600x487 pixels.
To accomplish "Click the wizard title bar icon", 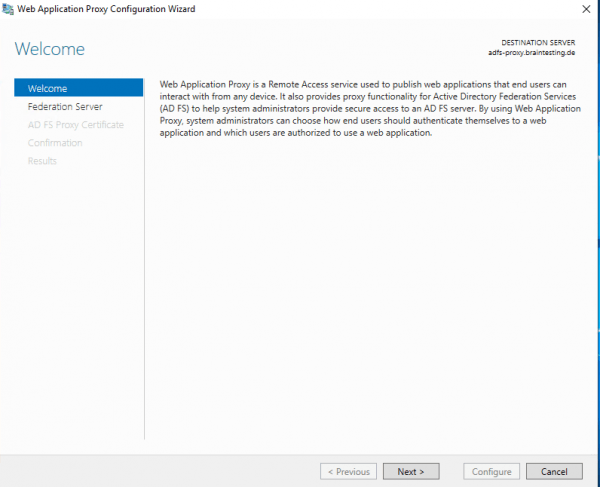I will [x=8, y=9].
